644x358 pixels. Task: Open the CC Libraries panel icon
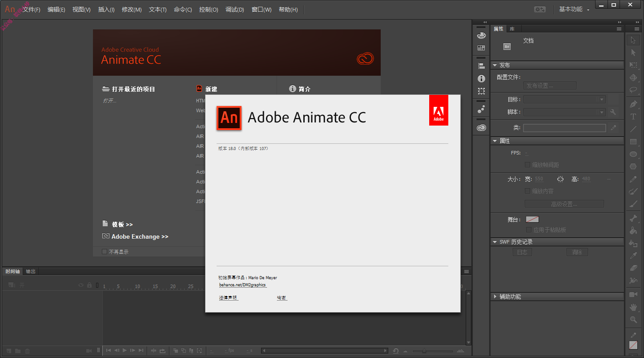[481, 128]
